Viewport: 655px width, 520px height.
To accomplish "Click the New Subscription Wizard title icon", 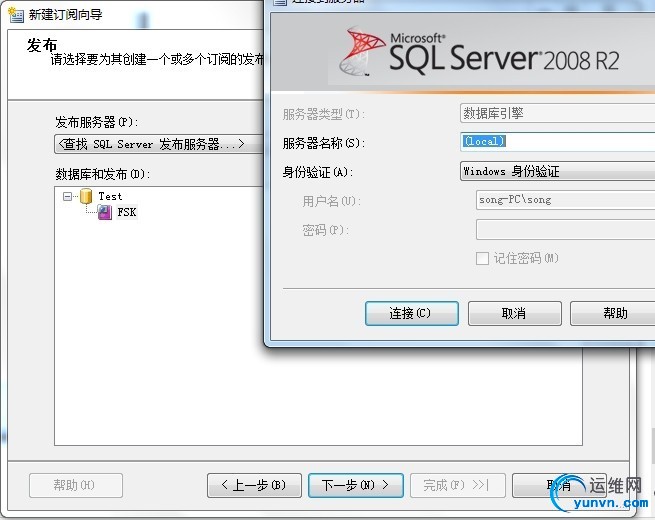I will (x=16, y=15).
